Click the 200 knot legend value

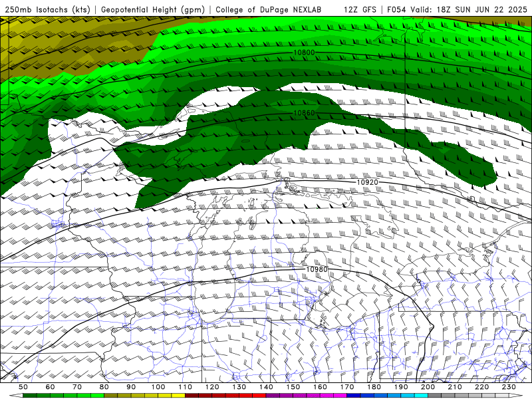click(x=428, y=387)
